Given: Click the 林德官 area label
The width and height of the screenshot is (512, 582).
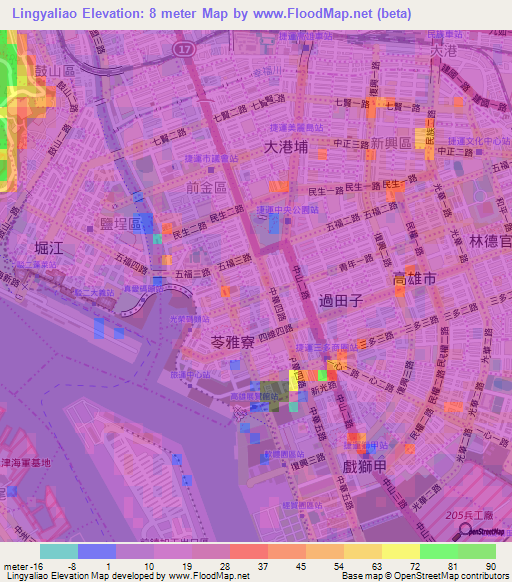Looking at the screenshot, I should (x=490, y=242).
